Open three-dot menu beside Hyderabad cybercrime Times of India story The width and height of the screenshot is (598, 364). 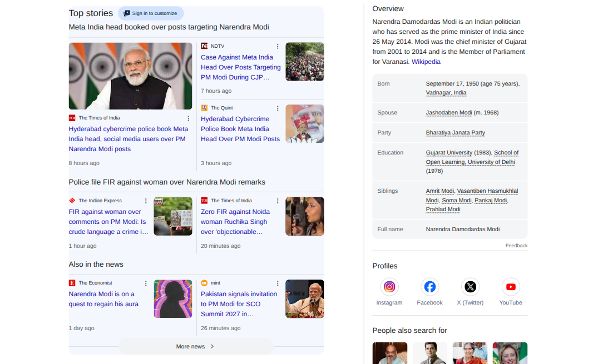(x=188, y=118)
